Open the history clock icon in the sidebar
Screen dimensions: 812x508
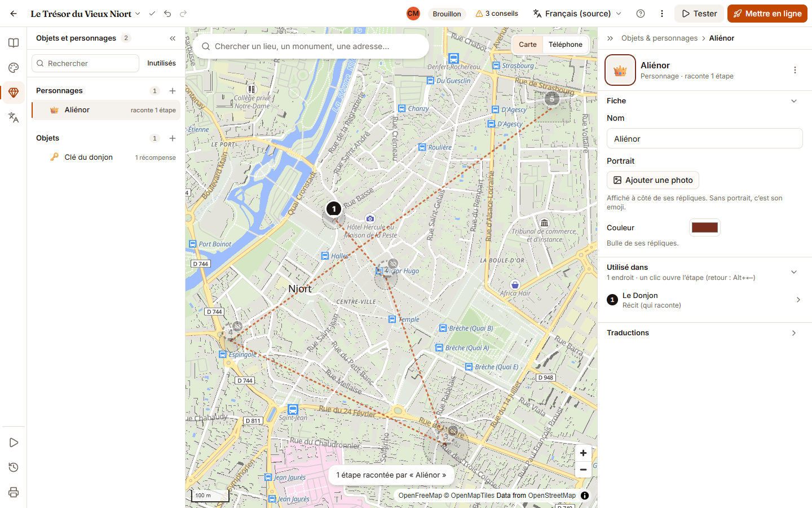14,467
